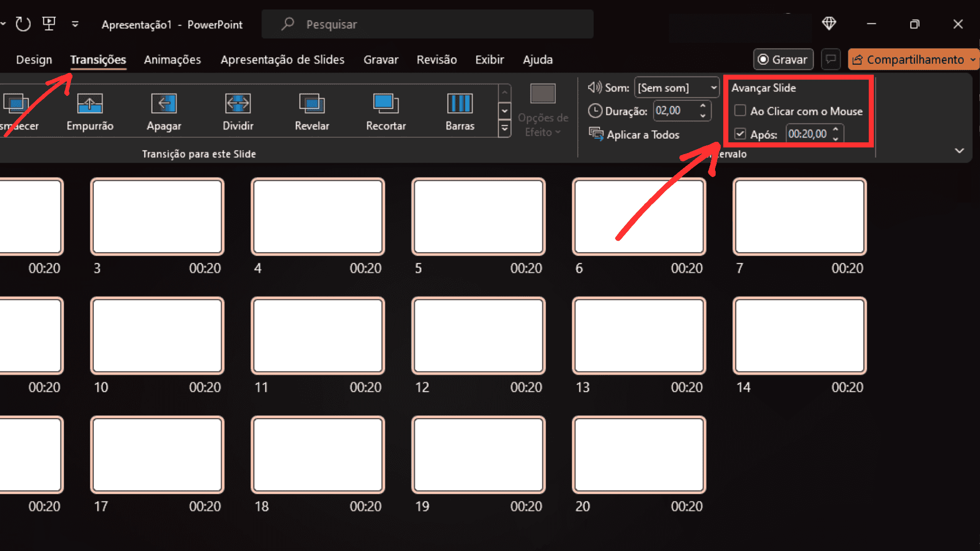Increase the Após time with the up arrow
The width and height of the screenshot is (980, 551).
coord(836,129)
